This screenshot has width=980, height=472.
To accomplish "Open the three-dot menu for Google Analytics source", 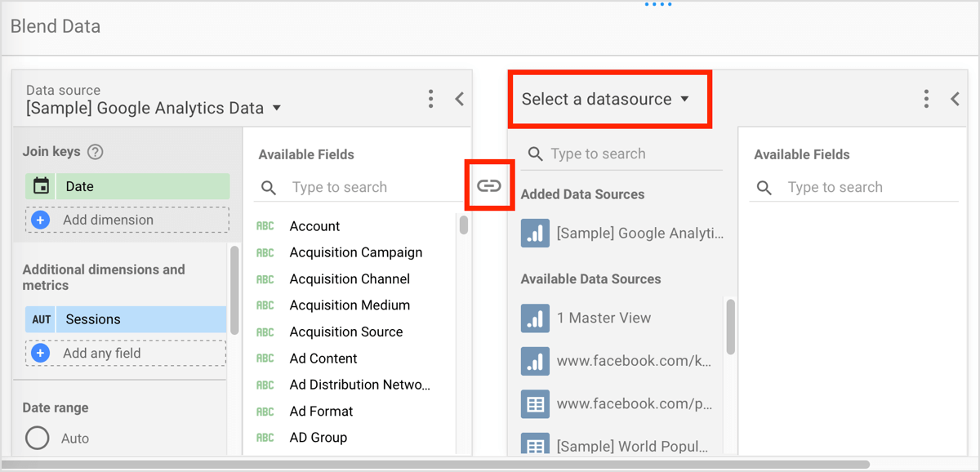I will (431, 99).
